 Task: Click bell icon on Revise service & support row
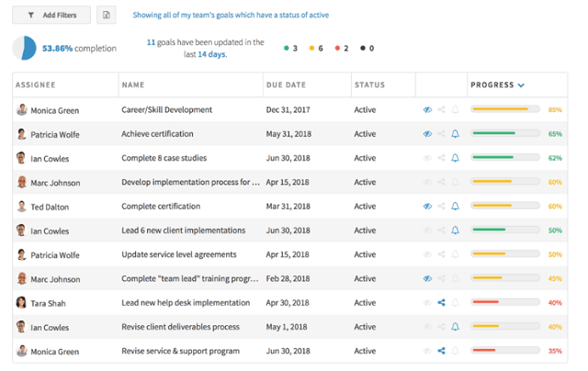coord(456,351)
